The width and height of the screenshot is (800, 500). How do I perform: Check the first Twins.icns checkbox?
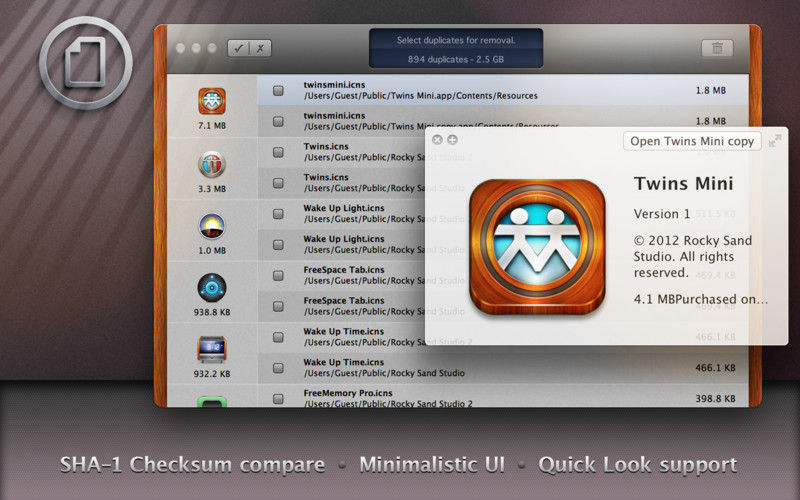click(278, 152)
